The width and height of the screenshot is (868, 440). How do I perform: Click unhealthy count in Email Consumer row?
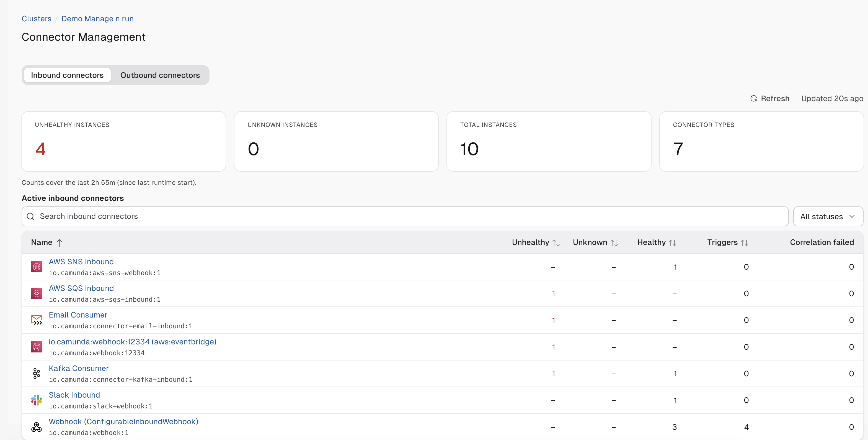point(553,320)
